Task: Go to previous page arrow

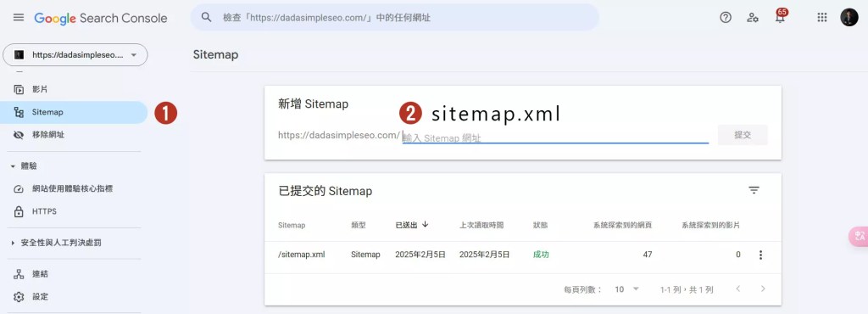Action: 738,289
